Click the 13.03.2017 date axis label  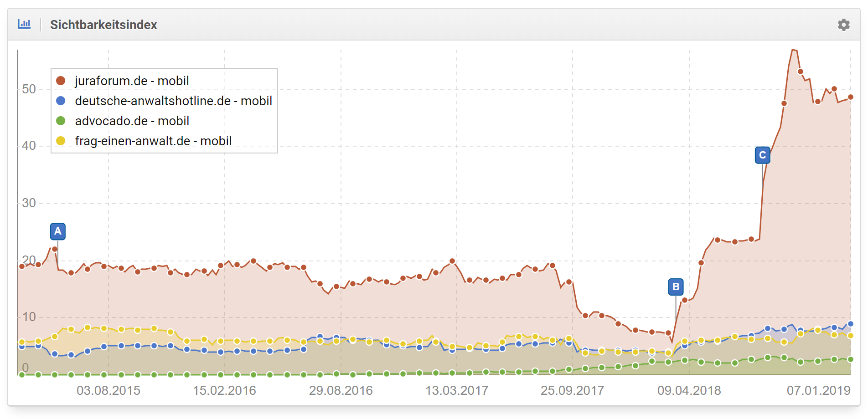[x=457, y=390]
